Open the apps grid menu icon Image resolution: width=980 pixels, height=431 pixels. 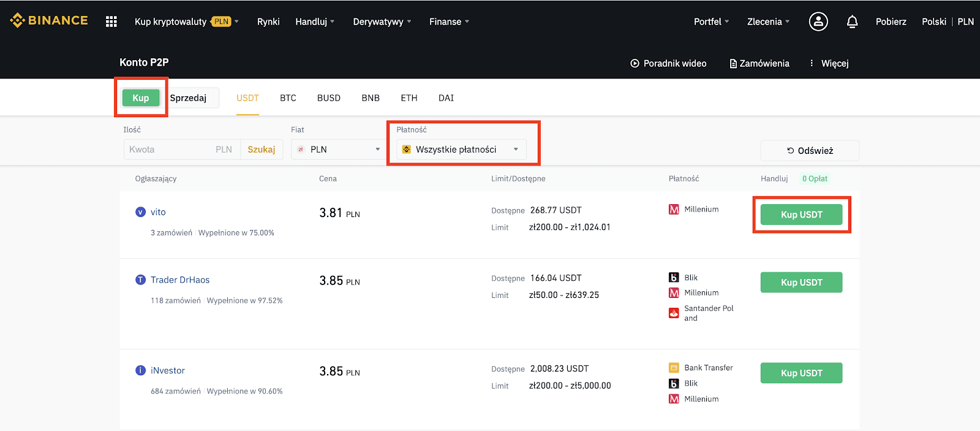coord(111,21)
